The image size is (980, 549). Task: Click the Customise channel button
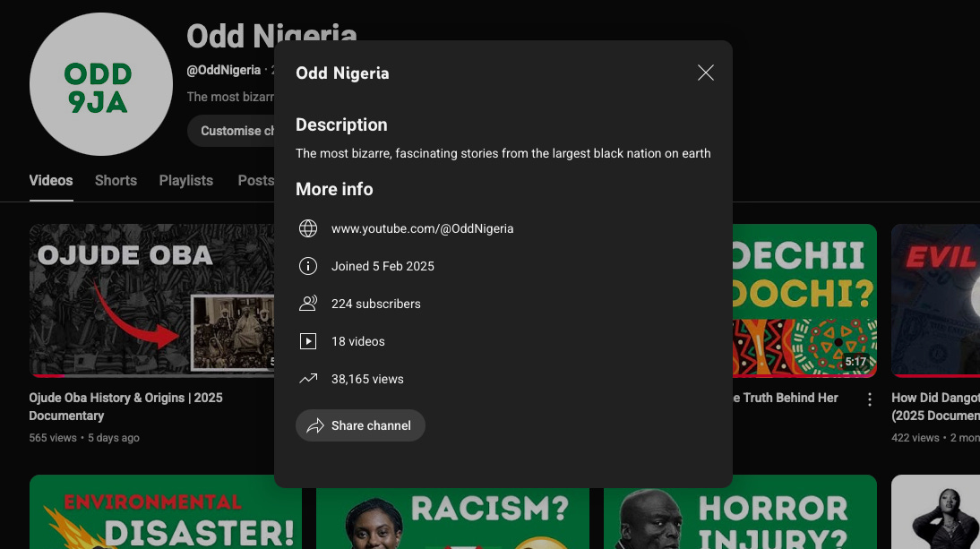[x=231, y=131]
